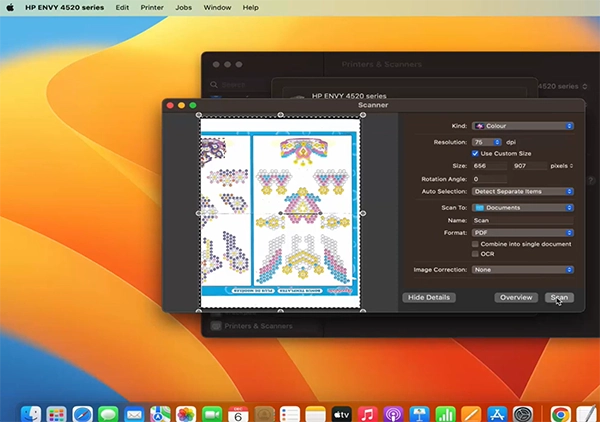The width and height of the screenshot is (600, 422).
Task: Launch Apple TV from the dock
Action: coord(342,414)
